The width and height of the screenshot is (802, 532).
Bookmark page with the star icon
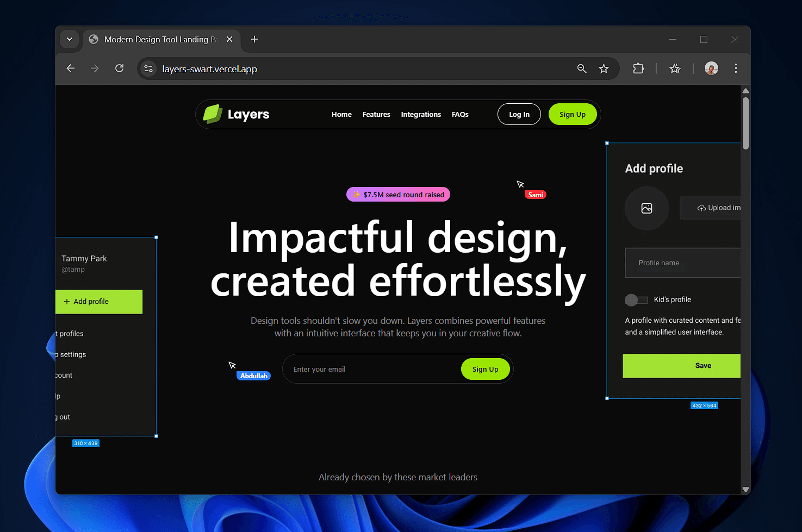[x=604, y=68]
